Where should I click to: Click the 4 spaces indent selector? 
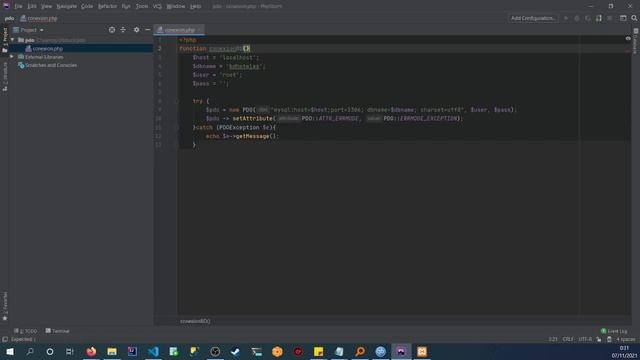[x=626, y=339]
